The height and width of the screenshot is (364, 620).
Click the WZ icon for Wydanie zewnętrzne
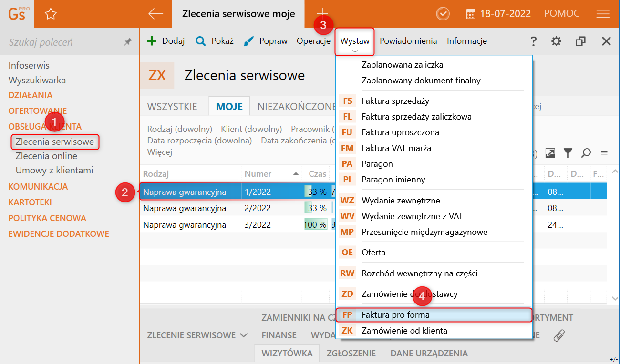pyautogui.click(x=347, y=201)
